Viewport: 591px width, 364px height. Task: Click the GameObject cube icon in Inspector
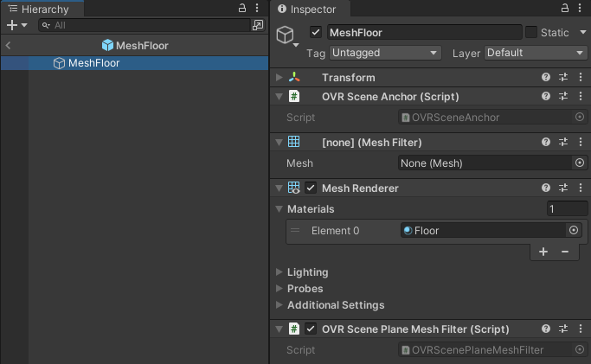(285, 35)
